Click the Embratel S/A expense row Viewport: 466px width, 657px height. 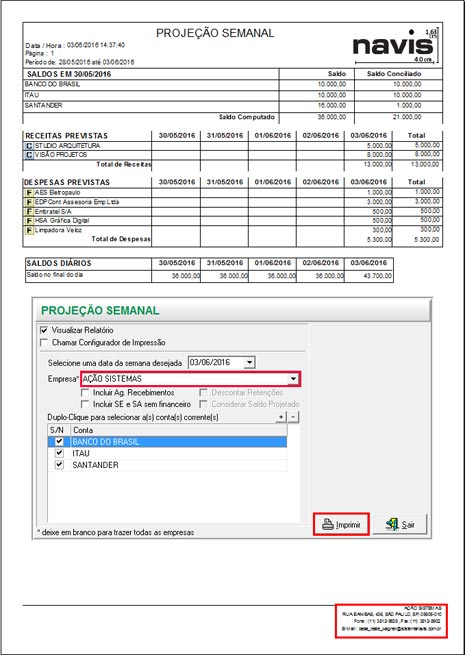[233, 212]
